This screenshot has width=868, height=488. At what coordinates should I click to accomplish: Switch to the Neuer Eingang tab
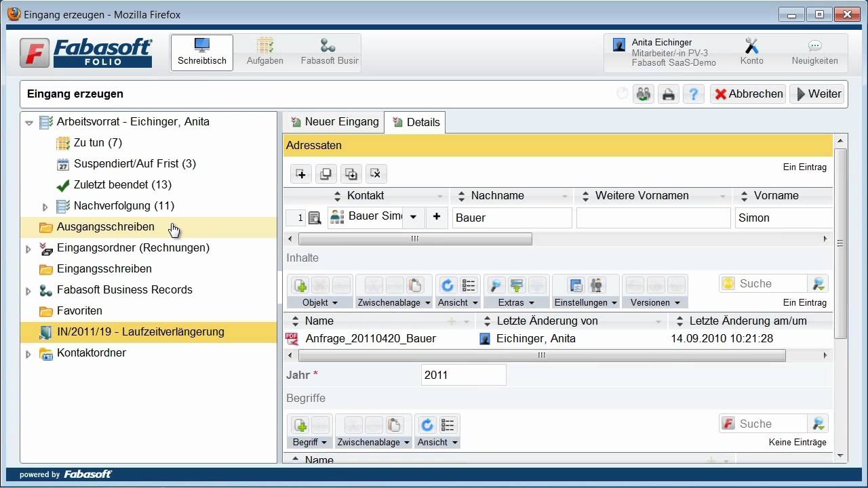click(x=334, y=122)
